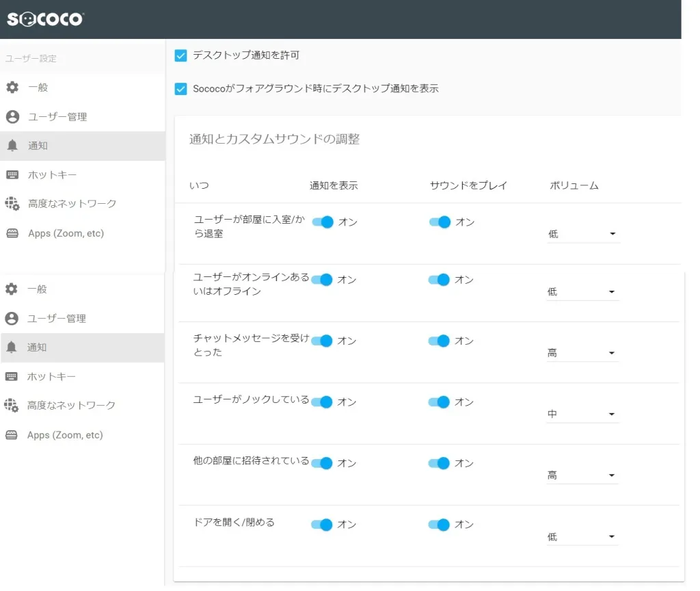The width and height of the screenshot is (700, 591).
Task: Click the gear icon in the upper sidebar list
Action: 12,88
